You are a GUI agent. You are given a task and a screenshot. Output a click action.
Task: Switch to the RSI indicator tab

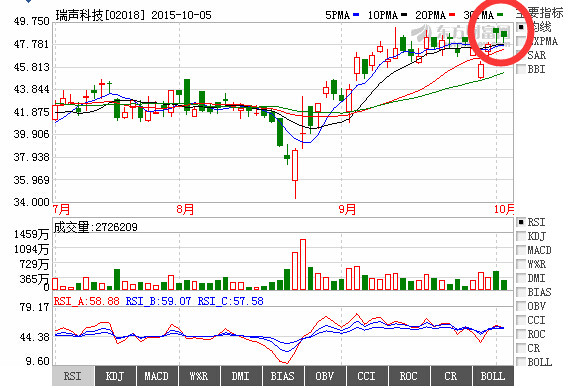pos(73,376)
